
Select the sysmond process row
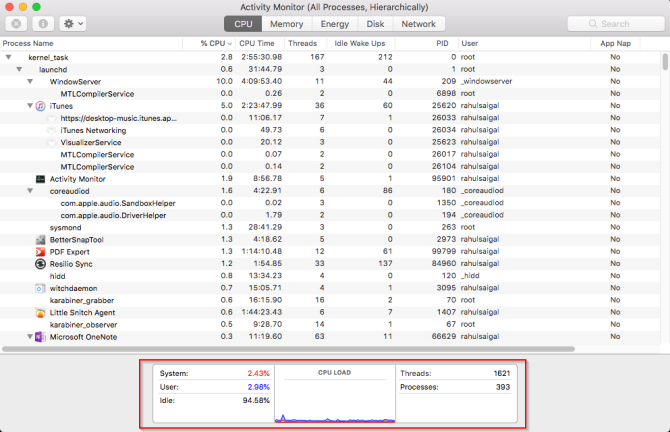(x=330, y=227)
